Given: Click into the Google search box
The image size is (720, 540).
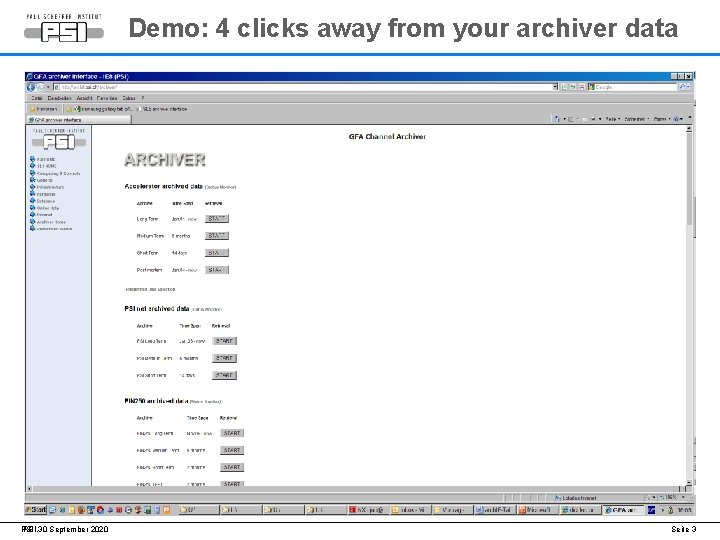Looking at the screenshot, I should (636, 87).
